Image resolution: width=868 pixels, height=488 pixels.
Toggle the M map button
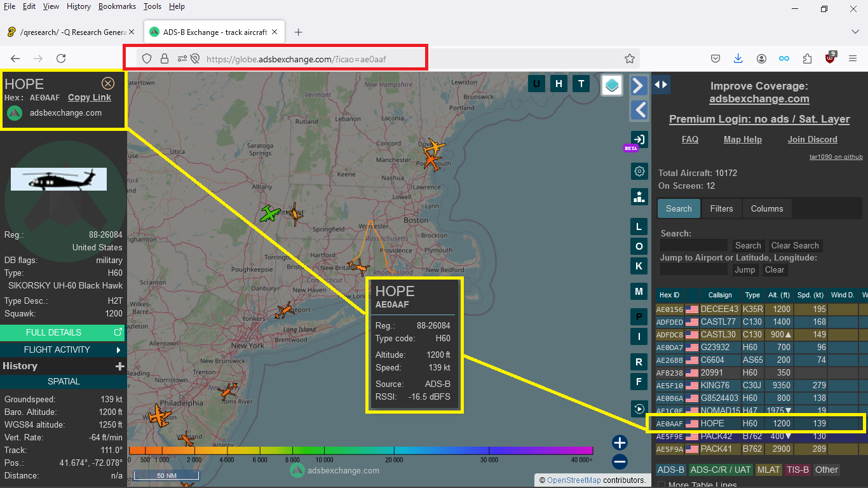(639, 292)
